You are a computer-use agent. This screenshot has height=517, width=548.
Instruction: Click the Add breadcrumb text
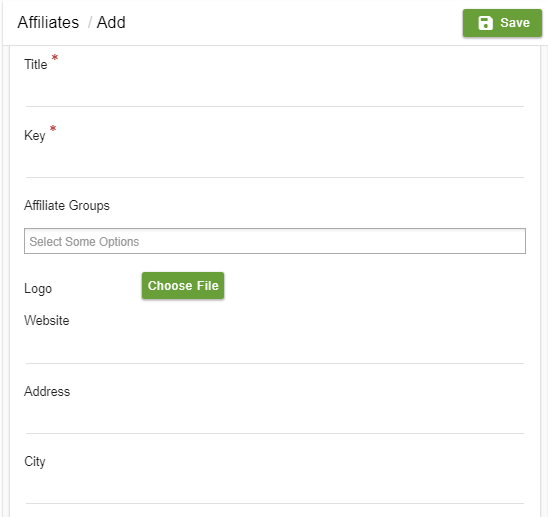111,22
